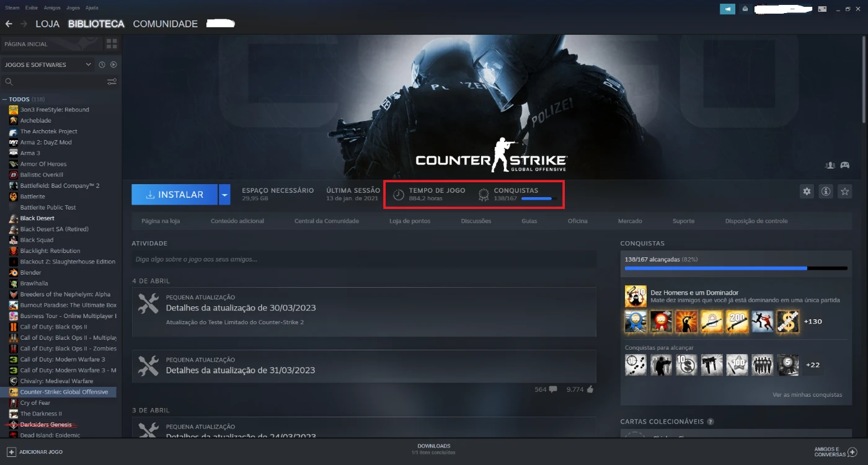The height and width of the screenshot is (465, 868).
Task: Open the Mercado tab
Action: 630,221
